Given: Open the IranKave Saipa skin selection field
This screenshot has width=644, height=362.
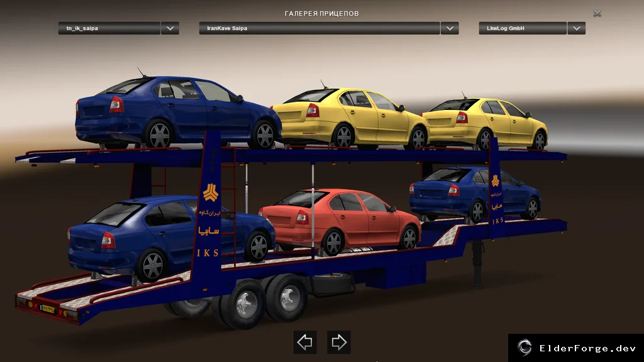Looking at the screenshot, I should tap(319, 28).
